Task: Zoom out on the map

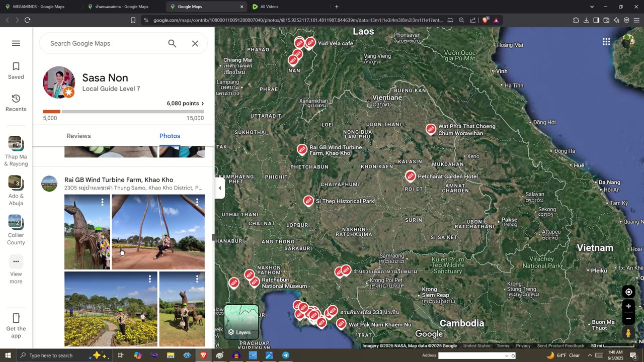Action: [628, 318]
